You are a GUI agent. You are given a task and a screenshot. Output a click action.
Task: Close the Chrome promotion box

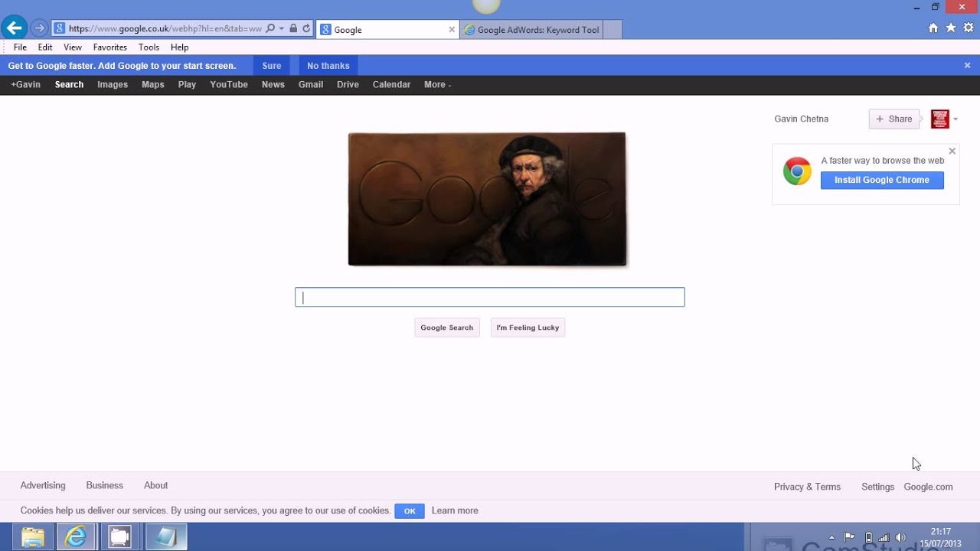952,152
